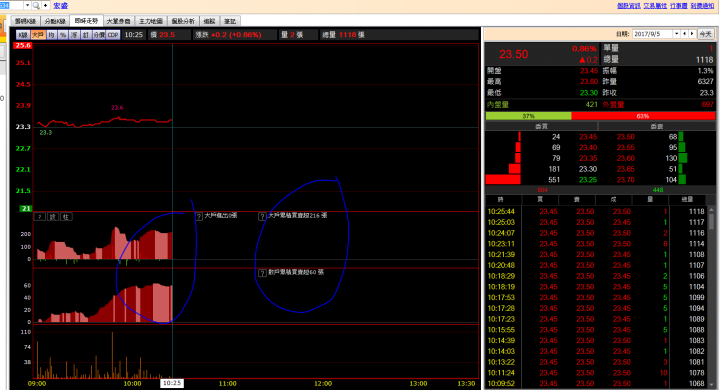The image size is (720, 390).
Task: Click the plus icon next to the search icon
Action: tap(45, 6)
